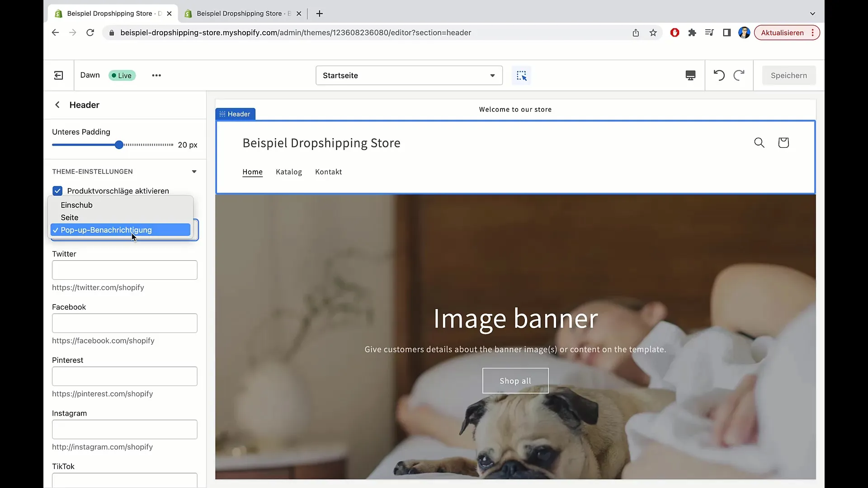Viewport: 868px width, 488px height.
Task: Click the Kontakt navigation tab
Action: (329, 172)
